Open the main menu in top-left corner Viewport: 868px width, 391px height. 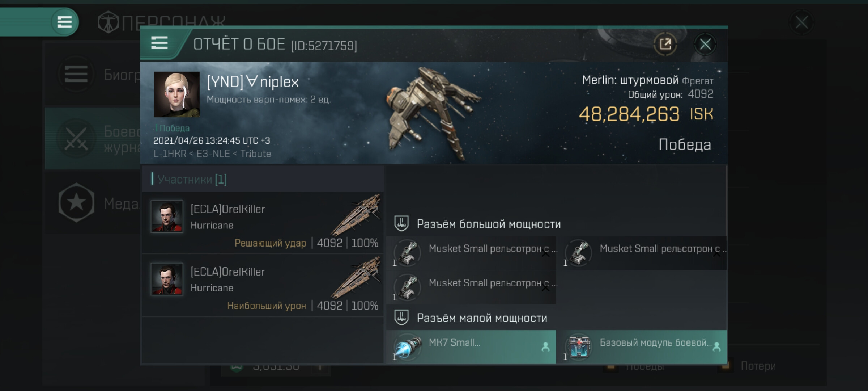pyautogui.click(x=64, y=22)
